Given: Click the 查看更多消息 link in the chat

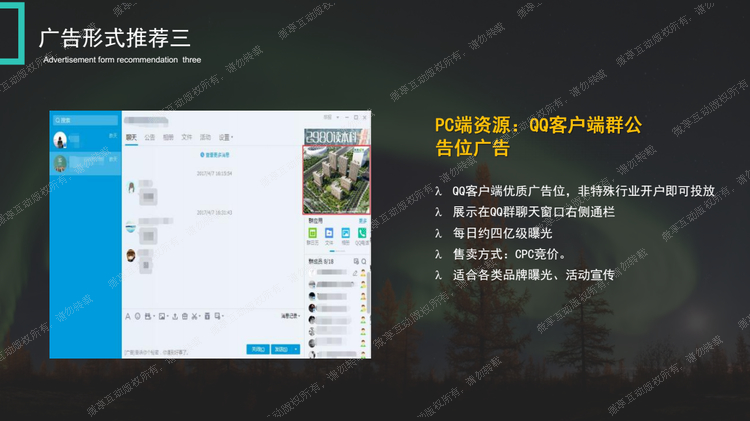Looking at the screenshot, I should coord(215,155).
